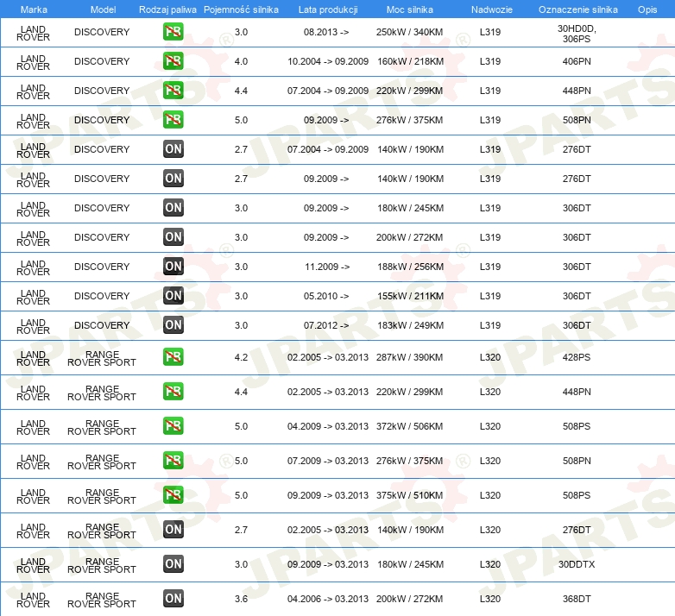675x616 pixels.
Task: Click the ON diesel icon for the Range Rover Sport 30DDTX
Action: click(173, 563)
